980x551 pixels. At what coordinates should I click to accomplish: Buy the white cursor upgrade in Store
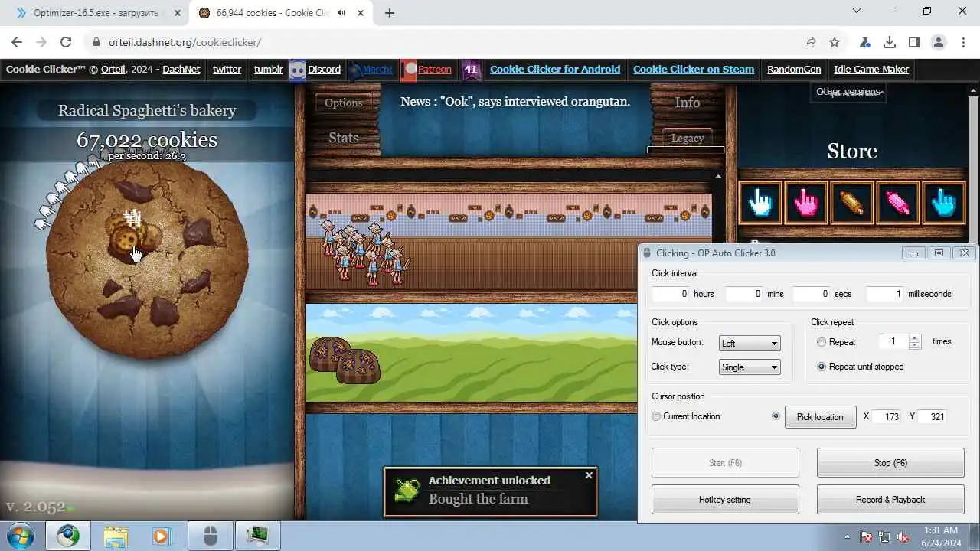click(760, 203)
